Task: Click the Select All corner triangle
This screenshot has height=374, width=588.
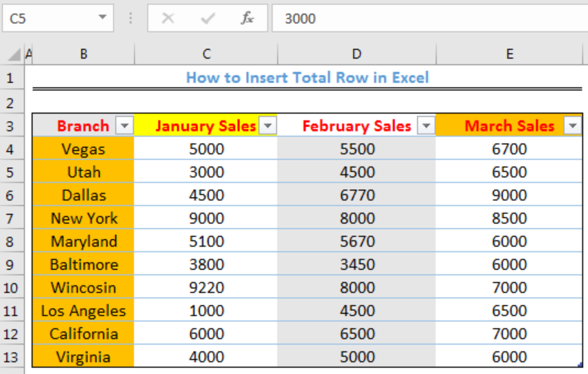Action: [14, 55]
